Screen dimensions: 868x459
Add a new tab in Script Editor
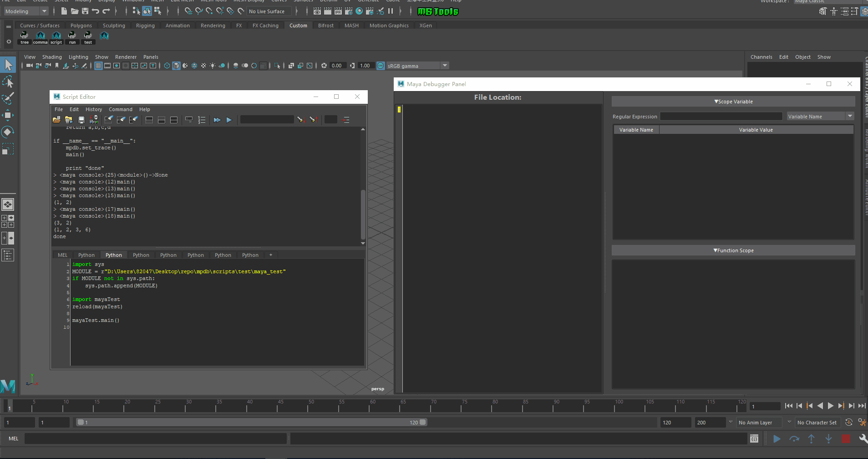click(271, 255)
